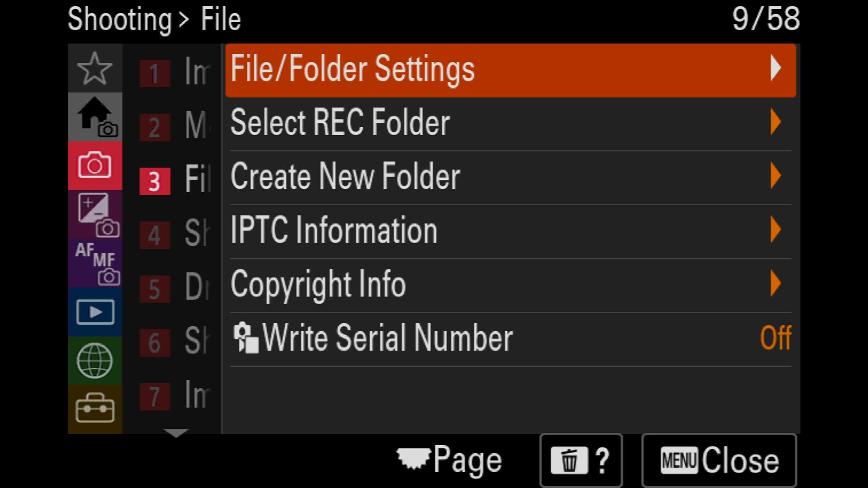Open the My Menu star tab

tap(95, 68)
